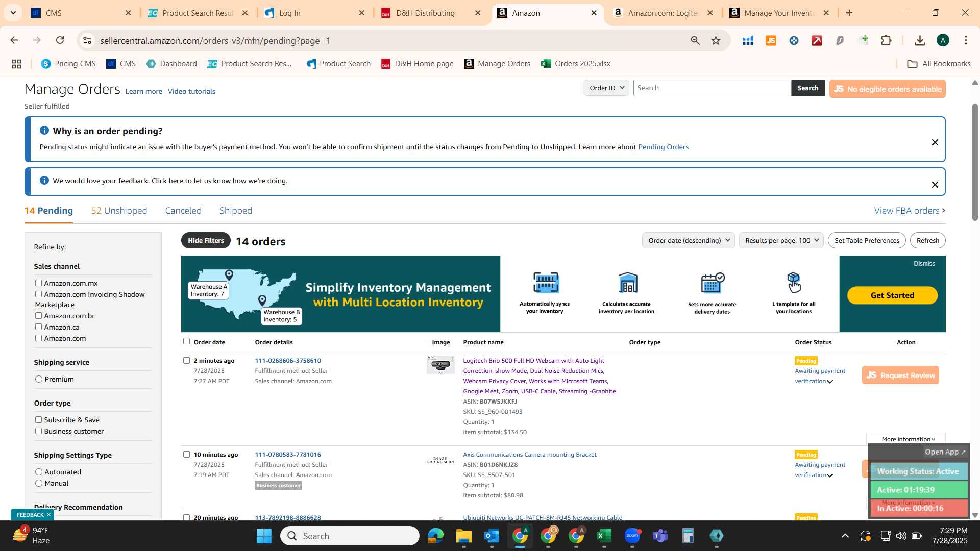Click Set Table Preferences button
Viewport: 980px width, 551px height.
point(867,240)
